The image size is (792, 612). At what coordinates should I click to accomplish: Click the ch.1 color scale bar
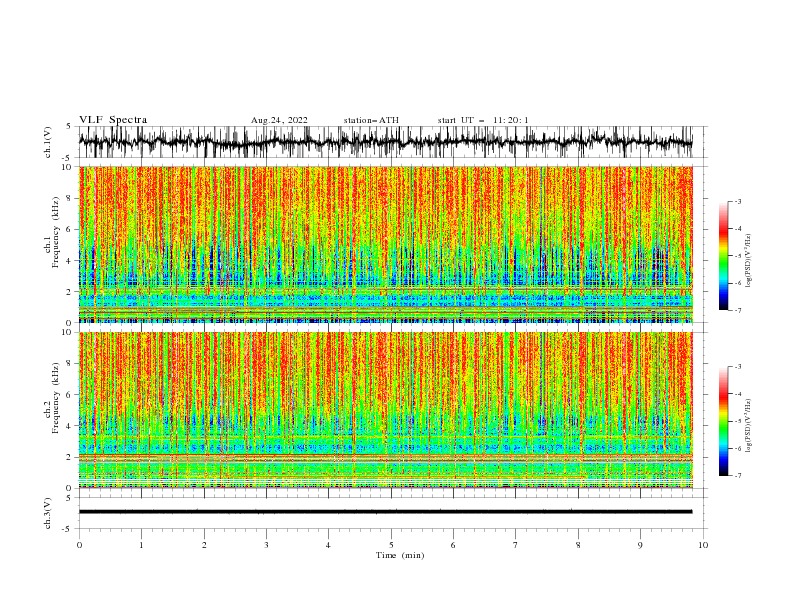[723, 256]
